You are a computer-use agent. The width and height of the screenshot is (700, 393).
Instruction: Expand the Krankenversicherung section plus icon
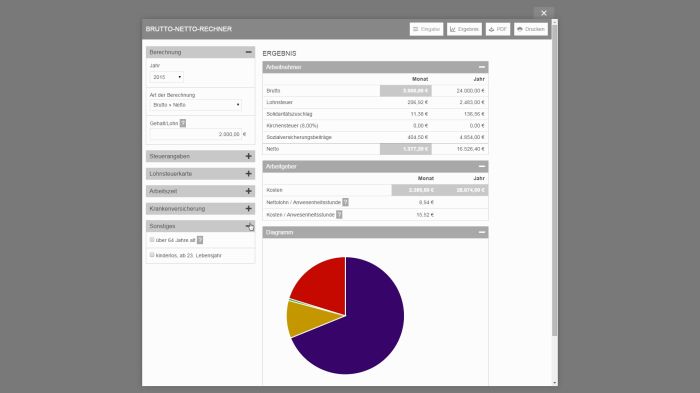click(249, 209)
